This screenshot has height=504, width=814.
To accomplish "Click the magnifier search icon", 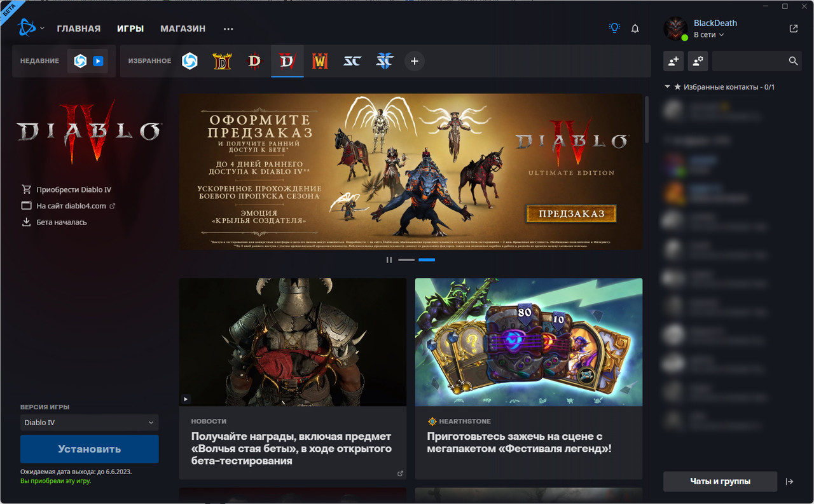I will pyautogui.click(x=793, y=61).
